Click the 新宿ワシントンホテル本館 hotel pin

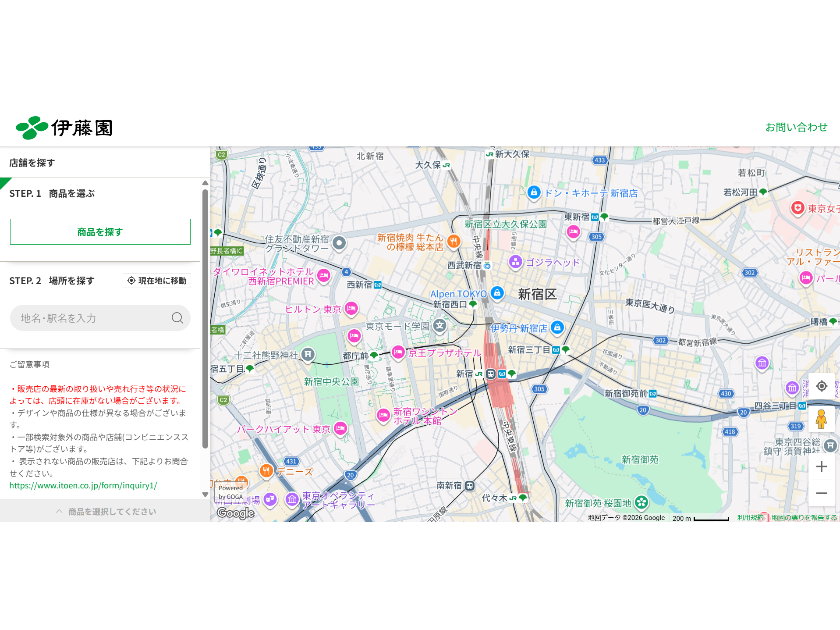[383, 415]
